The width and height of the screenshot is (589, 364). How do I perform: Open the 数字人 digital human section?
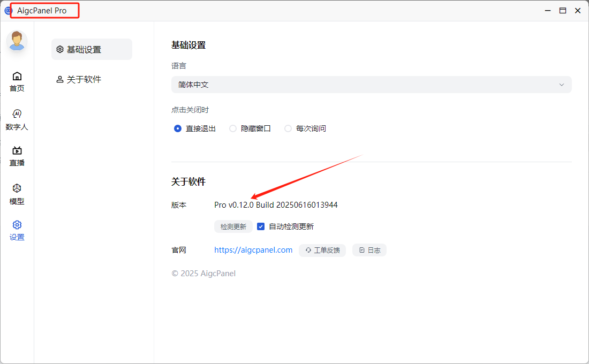[x=17, y=120]
